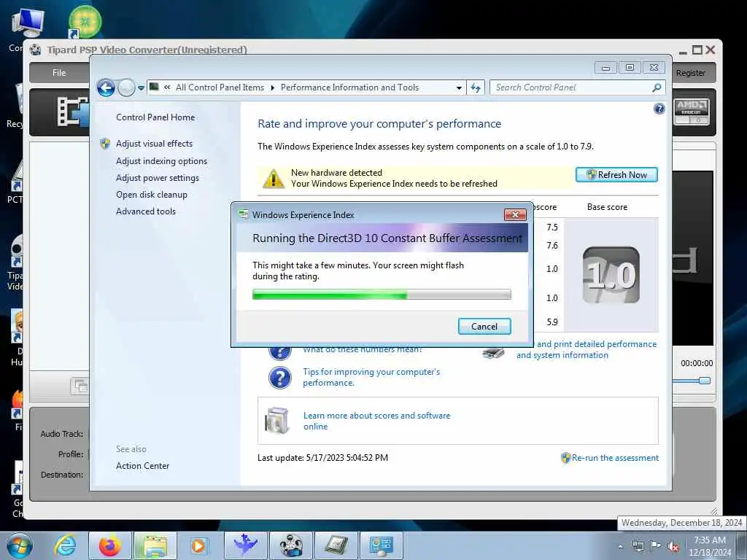This screenshot has width=747, height=560.
Task: Launch Internet Explorer from taskbar
Action: (64, 545)
